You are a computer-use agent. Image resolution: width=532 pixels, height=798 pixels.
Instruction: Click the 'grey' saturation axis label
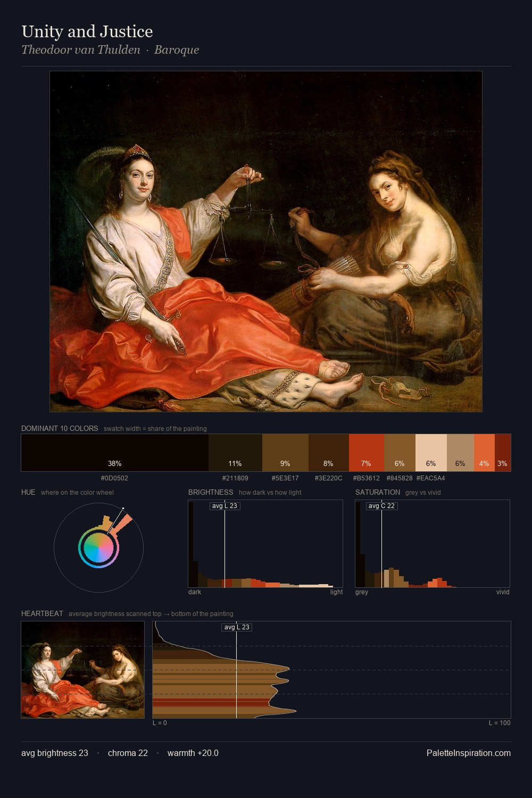coord(362,592)
